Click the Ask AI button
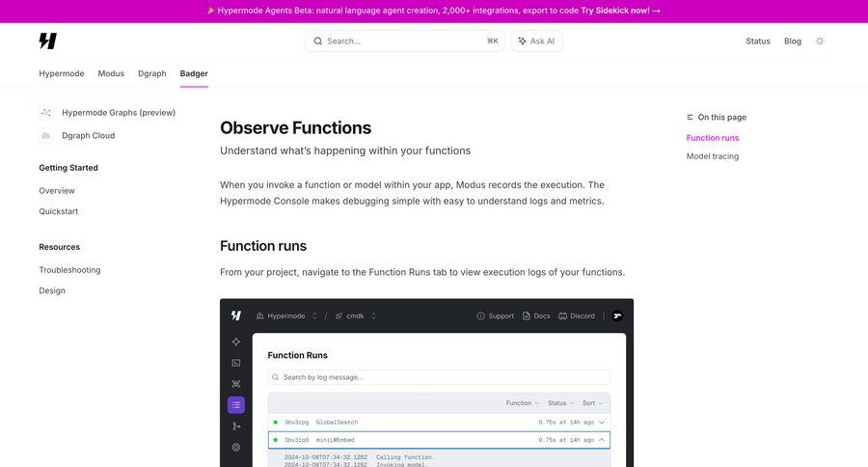868x467 pixels. [x=536, y=41]
